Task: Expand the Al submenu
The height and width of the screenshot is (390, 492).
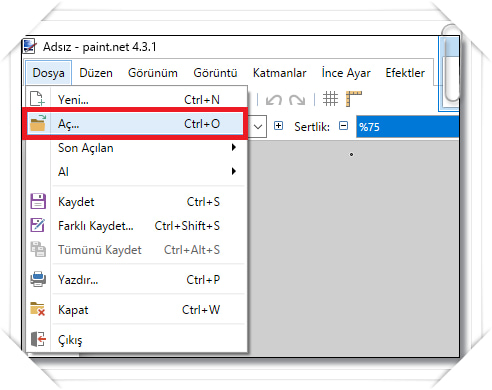Action: tap(135, 172)
